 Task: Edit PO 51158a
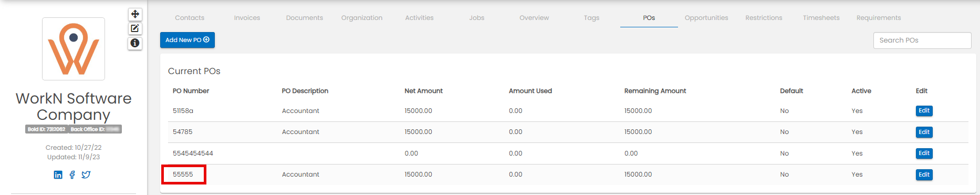(x=924, y=111)
